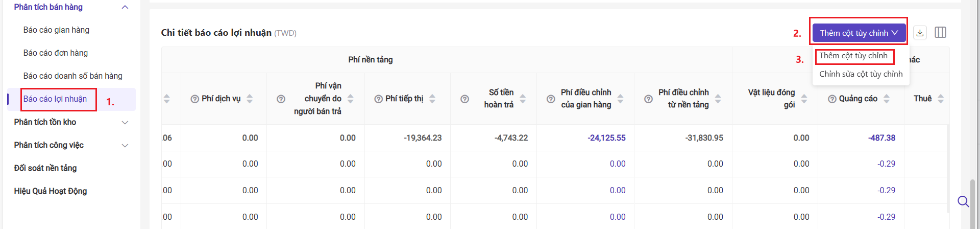Select Chỉnh sửa cột tùy chỉnh option
The width and height of the screenshot is (980, 229).
tap(861, 74)
